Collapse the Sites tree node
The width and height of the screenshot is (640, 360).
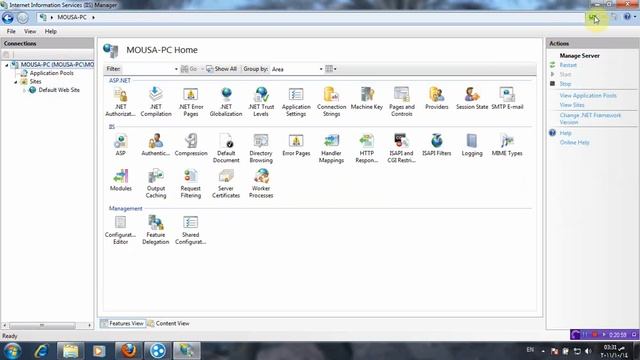pyautogui.click(x=16, y=82)
